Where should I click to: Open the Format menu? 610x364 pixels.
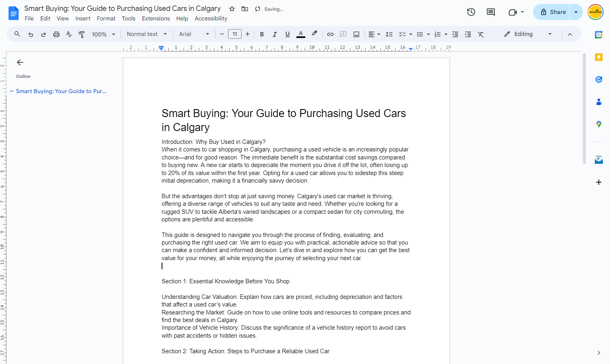[106, 18]
